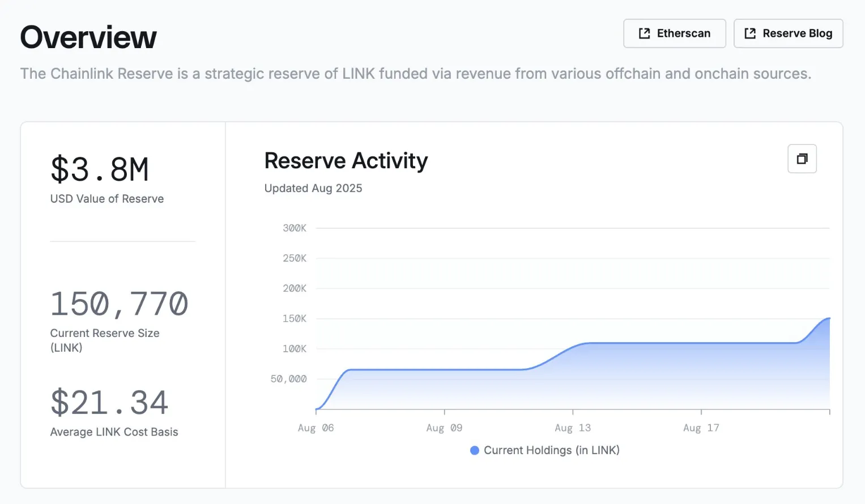Click the external-link icon beside Etherscan
This screenshot has height=504, width=865.
tap(644, 33)
